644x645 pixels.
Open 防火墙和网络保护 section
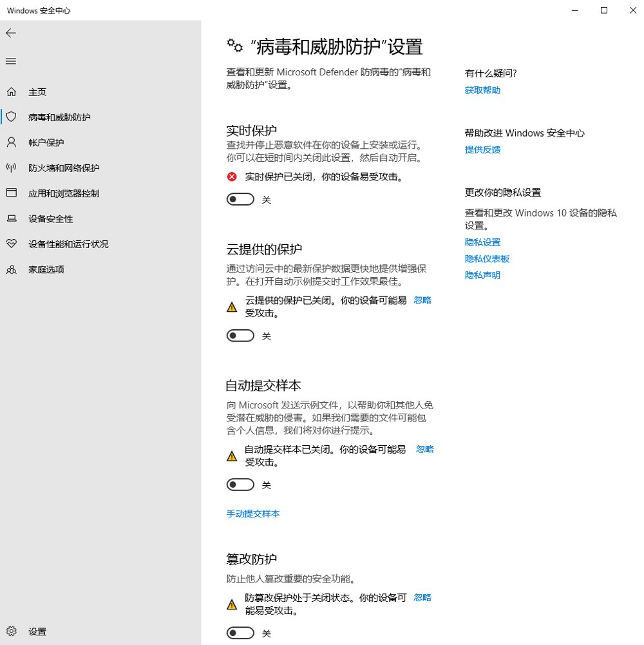100,168
